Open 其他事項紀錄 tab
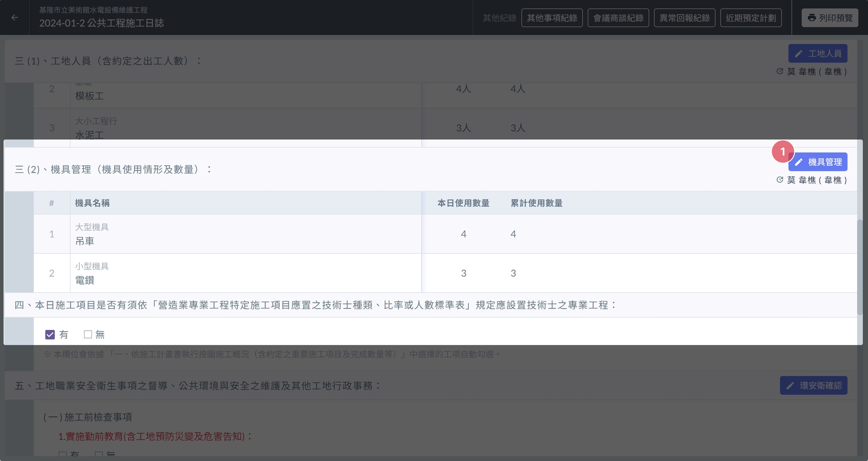This screenshot has width=868, height=461. tap(552, 18)
